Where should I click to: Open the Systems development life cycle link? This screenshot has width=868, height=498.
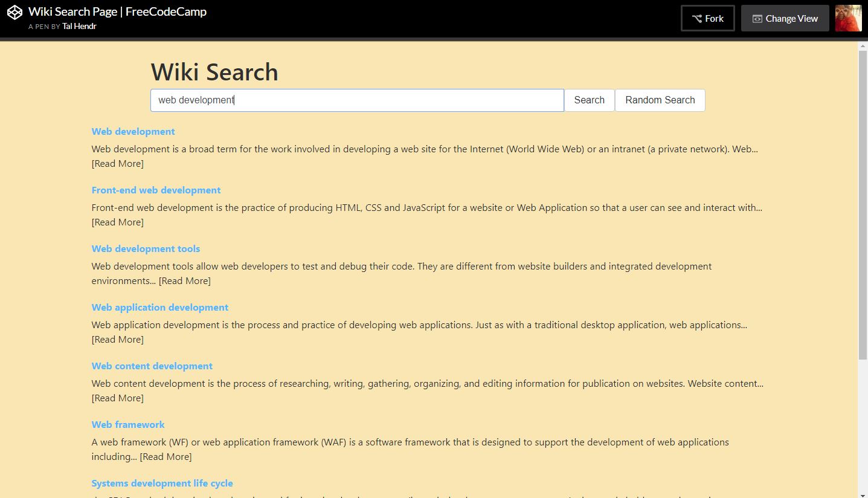[162, 483]
